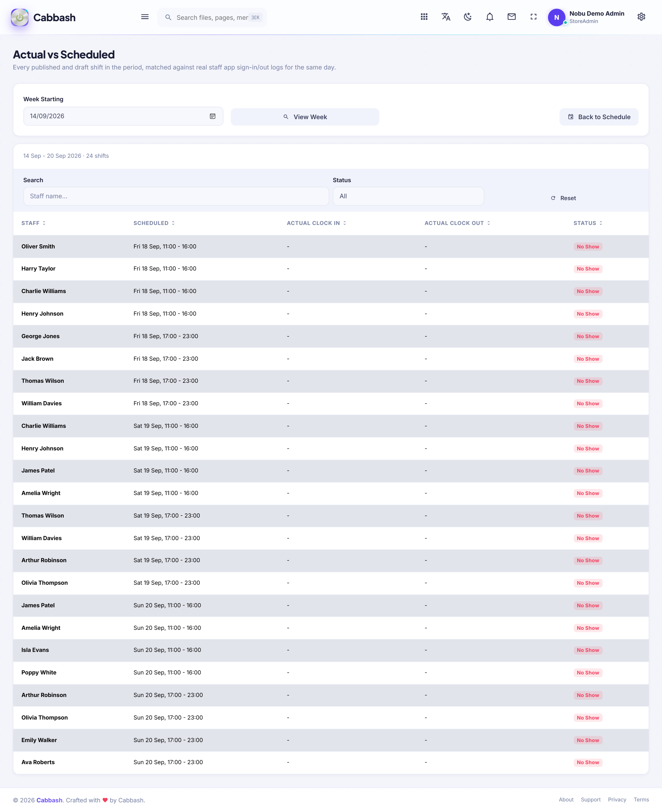Click the Staff name search field
Screen dimensions: 662x812
point(176,196)
